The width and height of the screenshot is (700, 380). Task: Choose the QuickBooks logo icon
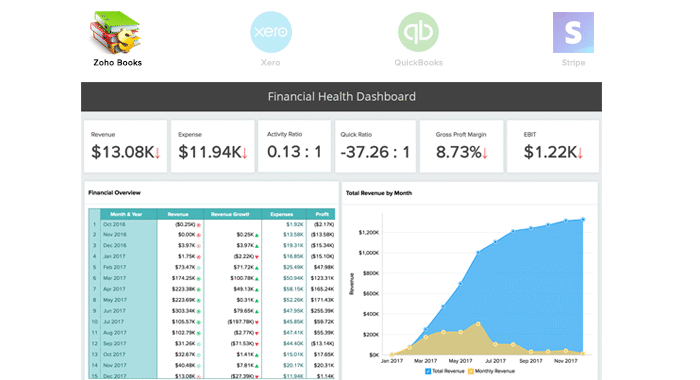418,32
